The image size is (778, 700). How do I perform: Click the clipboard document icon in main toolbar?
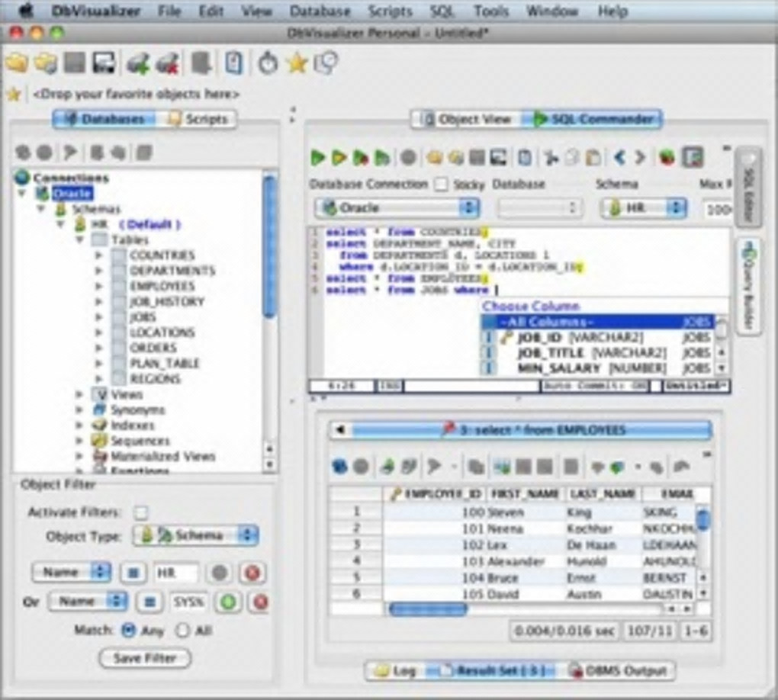pyautogui.click(x=233, y=63)
